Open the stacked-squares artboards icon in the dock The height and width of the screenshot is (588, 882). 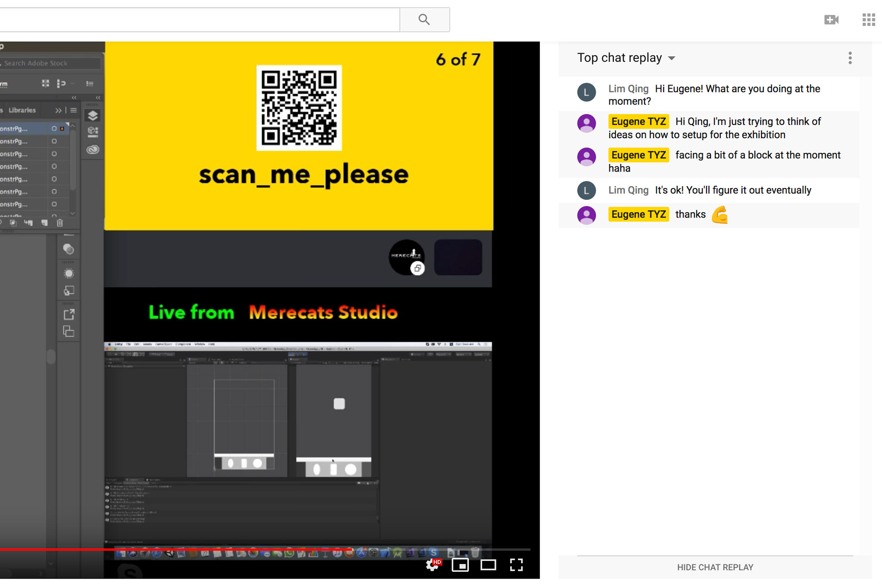(69, 332)
